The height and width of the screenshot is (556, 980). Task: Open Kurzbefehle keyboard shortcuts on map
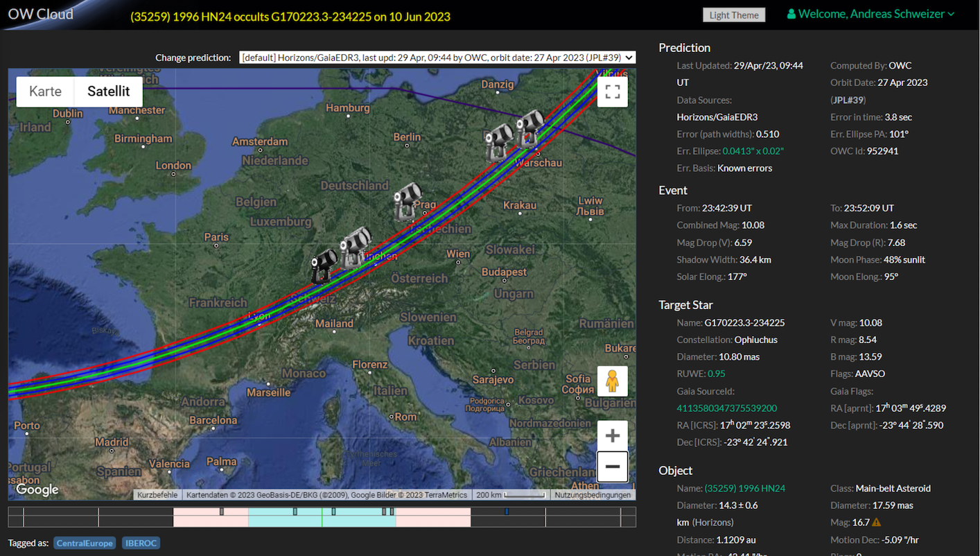click(157, 495)
